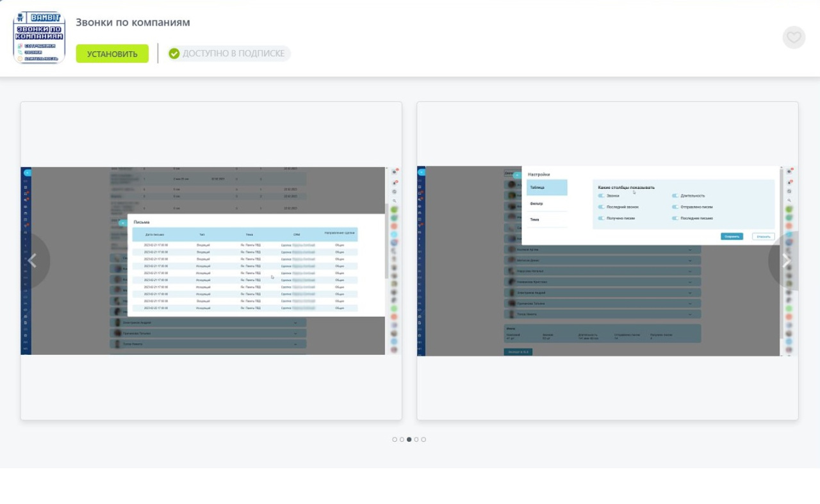820x504 pixels.
Task: Toggle the "Последний звонок" column switch
Action: click(602, 207)
